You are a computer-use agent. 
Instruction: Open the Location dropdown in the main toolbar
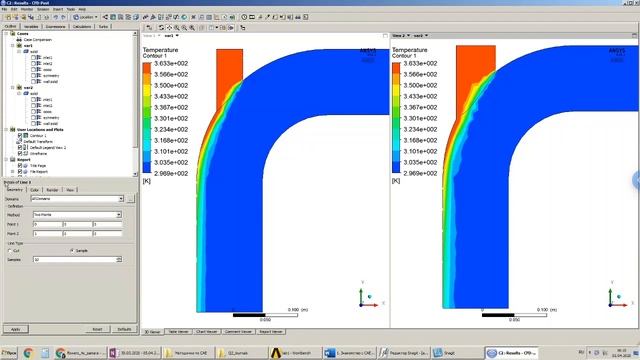86,17
